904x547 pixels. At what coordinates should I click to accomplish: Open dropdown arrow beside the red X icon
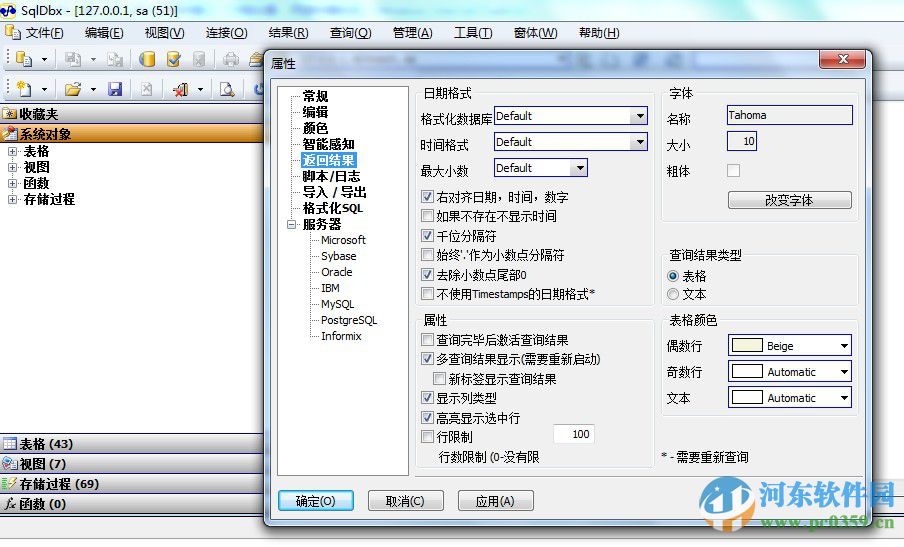click(x=200, y=89)
